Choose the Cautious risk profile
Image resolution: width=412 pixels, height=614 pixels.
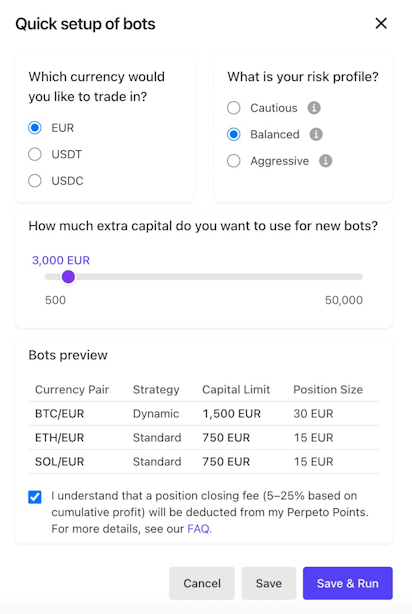tap(234, 108)
